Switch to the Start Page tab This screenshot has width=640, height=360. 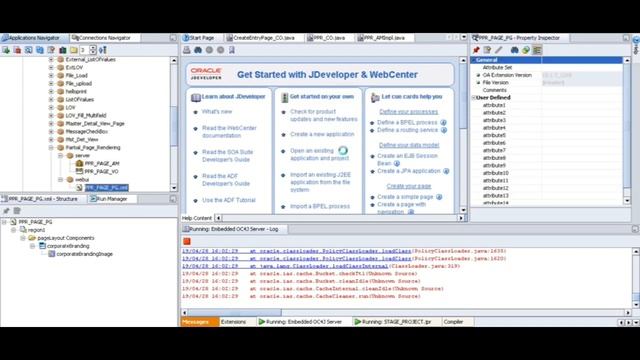tap(202, 38)
